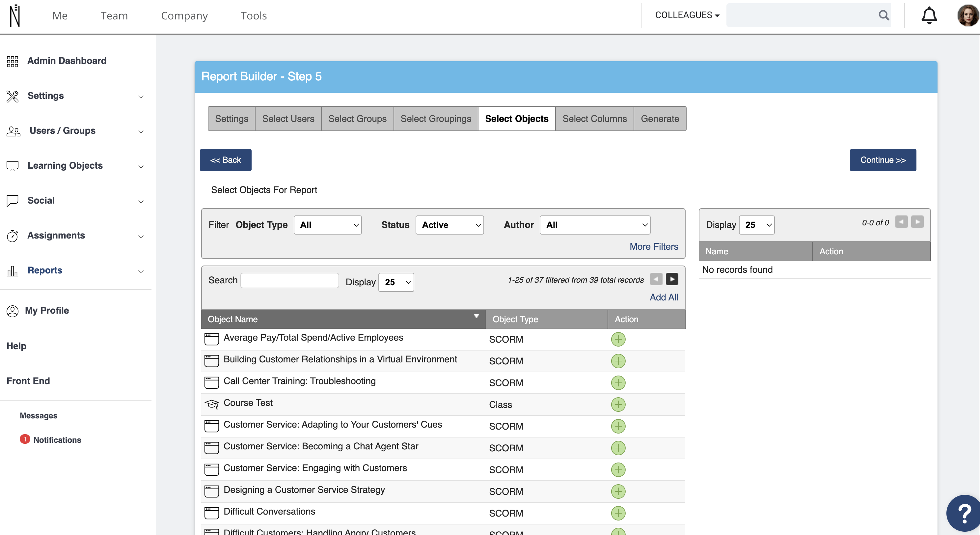Click the Settings wrench icon
The width and height of the screenshot is (980, 535).
pos(13,96)
